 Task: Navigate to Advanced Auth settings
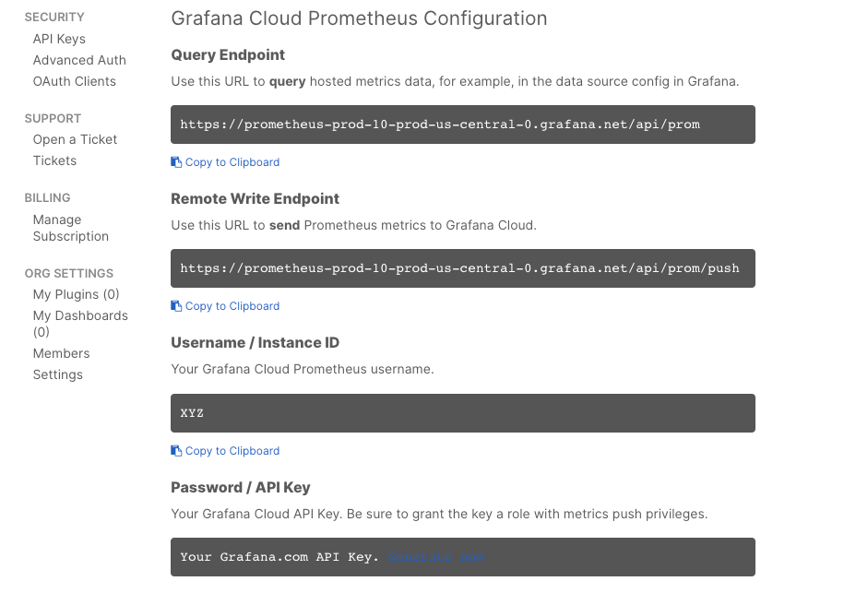[79, 59]
